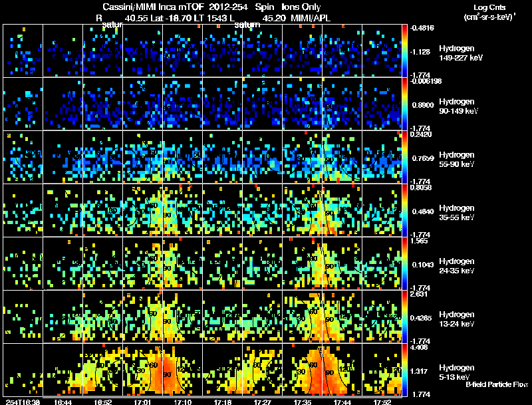This screenshot has width=532, height=405.
Task: Click the 'Log Cnts' colorbar heading
Action: pyautogui.click(x=489, y=7)
